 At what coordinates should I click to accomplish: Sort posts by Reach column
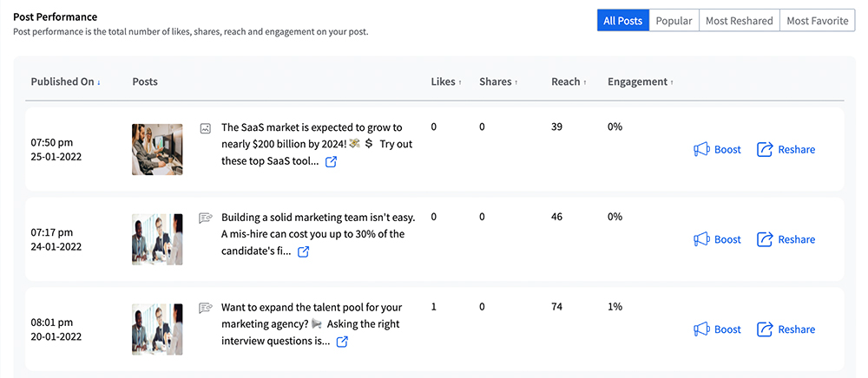(x=569, y=82)
